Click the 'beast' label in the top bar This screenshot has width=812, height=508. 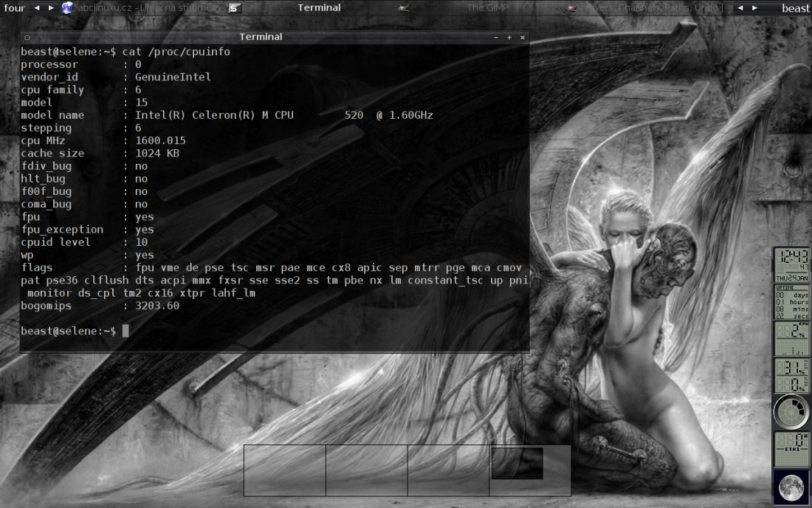(796, 8)
